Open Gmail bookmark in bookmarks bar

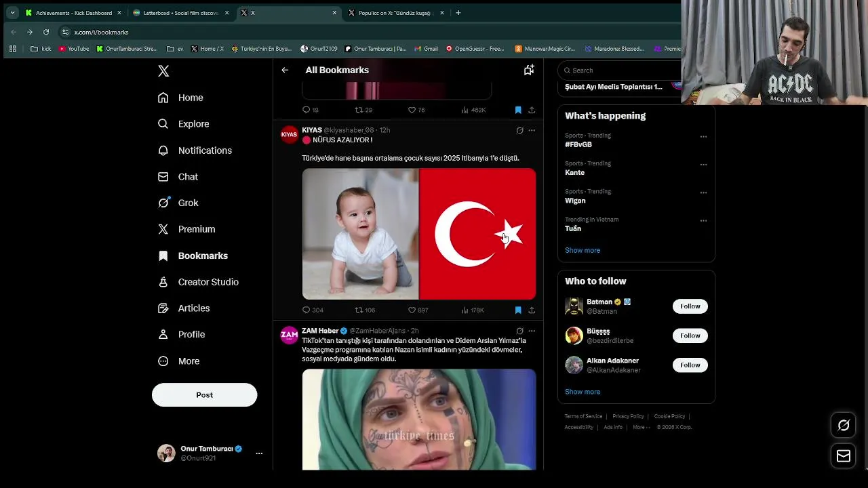coord(427,49)
